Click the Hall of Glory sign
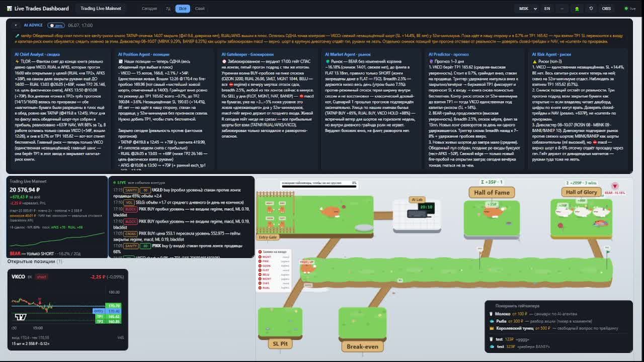Screen dimensions: 644x362 tap(581, 192)
